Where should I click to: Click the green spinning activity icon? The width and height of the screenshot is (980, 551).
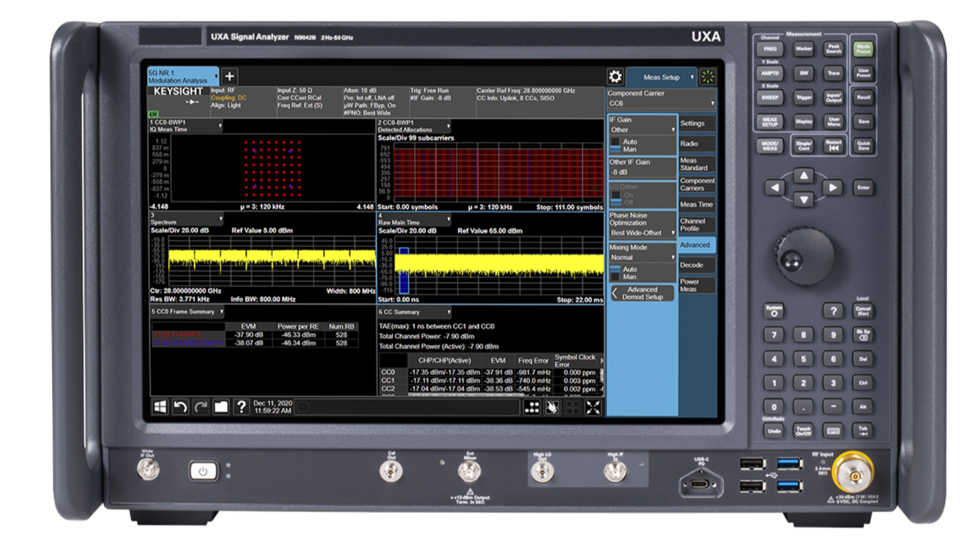707,77
